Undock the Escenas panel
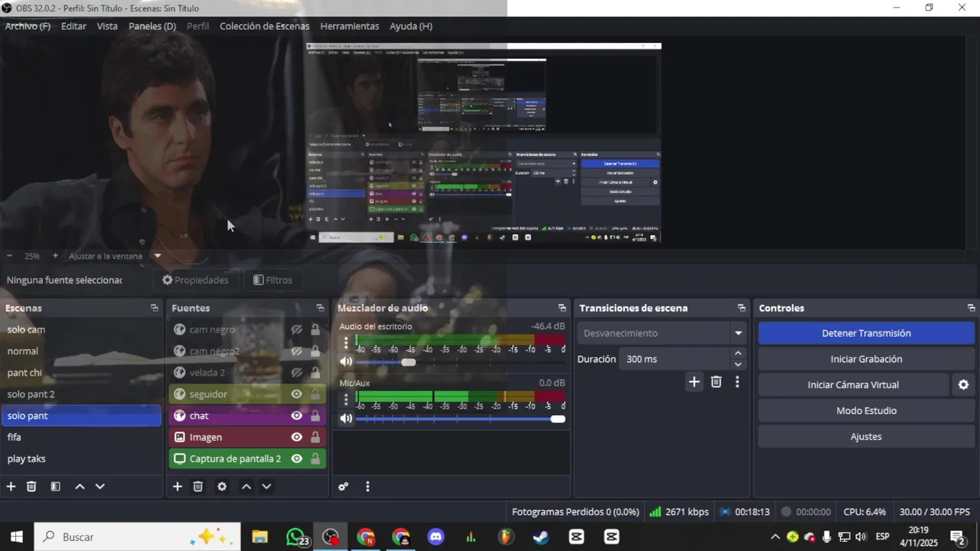This screenshot has height=551, width=980. point(155,308)
